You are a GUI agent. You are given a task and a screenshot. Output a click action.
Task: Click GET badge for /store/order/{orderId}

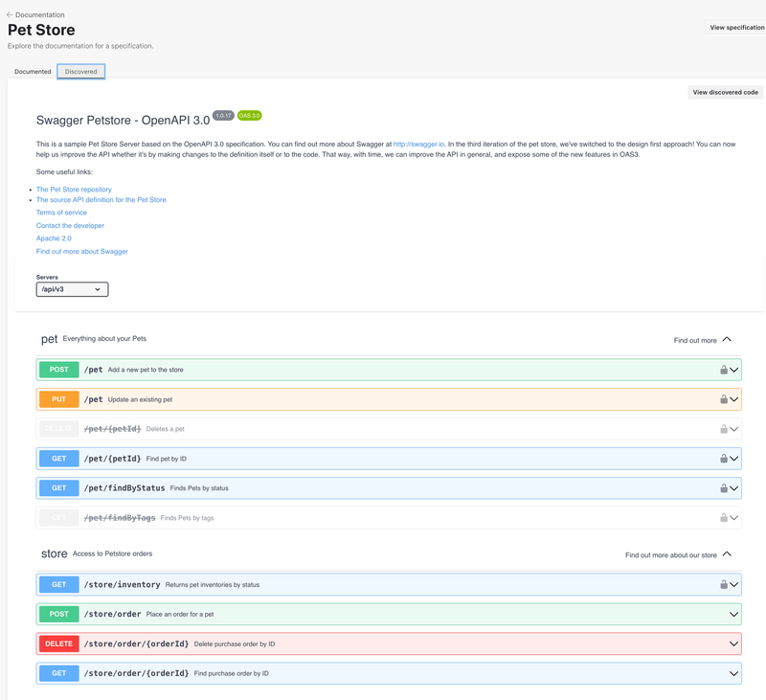coord(58,673)
